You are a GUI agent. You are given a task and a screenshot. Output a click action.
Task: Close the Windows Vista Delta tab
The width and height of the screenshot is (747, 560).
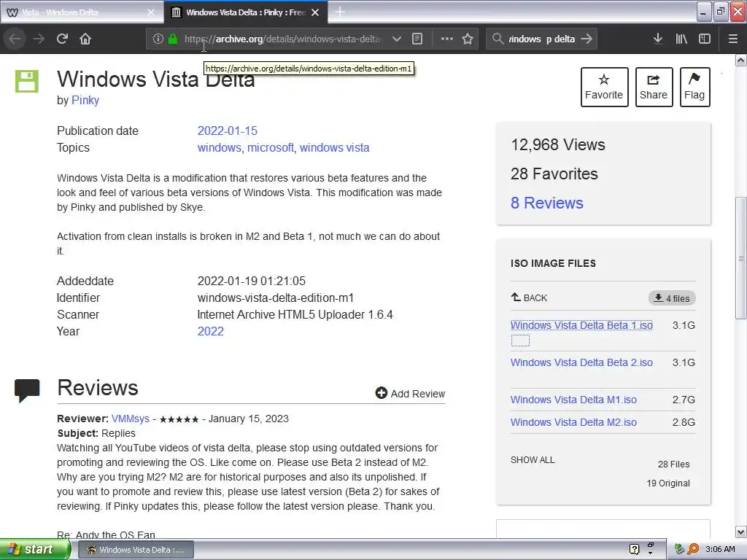point(315,12)
